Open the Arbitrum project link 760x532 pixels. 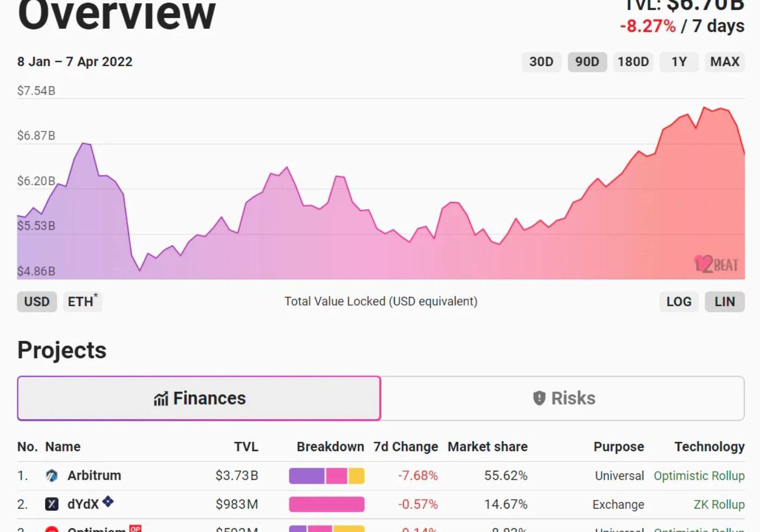click(x=94, y=476)
